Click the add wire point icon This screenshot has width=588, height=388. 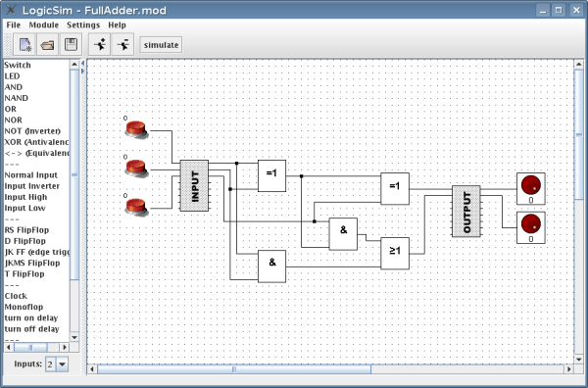[100, 45]
